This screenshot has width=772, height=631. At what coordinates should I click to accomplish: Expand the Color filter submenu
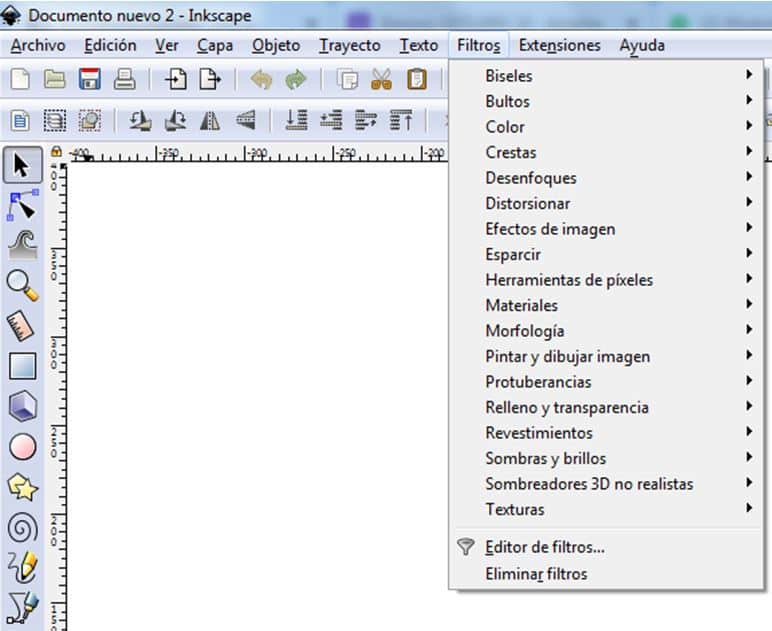tap(607, 127)
